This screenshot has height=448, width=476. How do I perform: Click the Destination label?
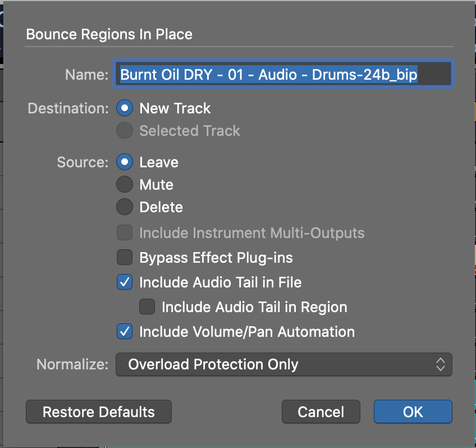[68, 108]
